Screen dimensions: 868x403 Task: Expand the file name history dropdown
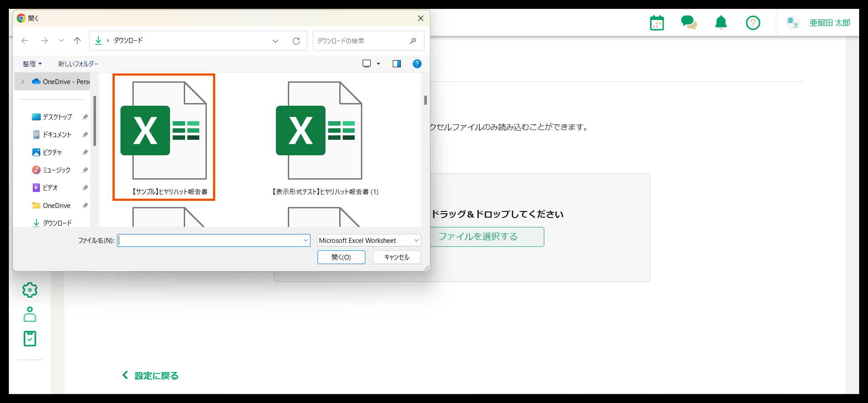[x=306, y=240]
